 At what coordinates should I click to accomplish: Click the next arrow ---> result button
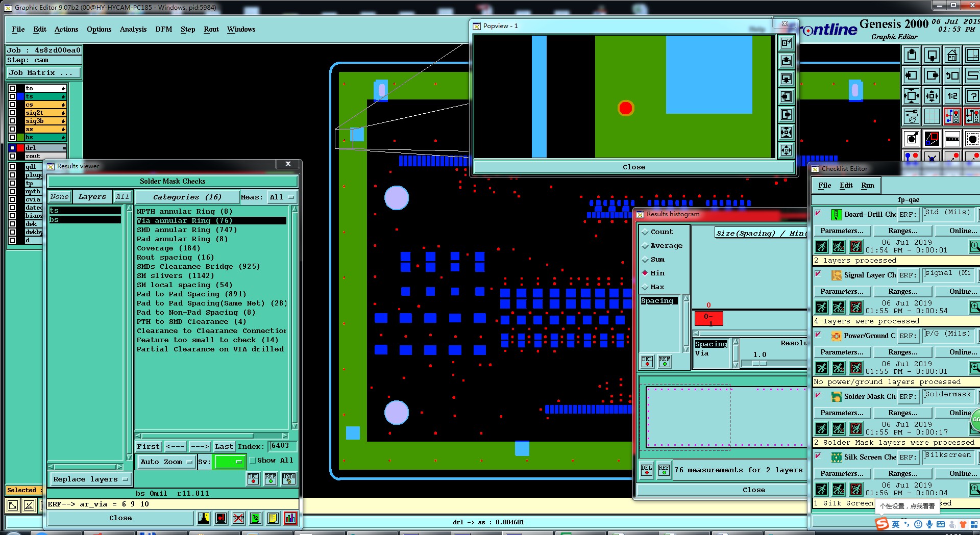tap(200, 446)
